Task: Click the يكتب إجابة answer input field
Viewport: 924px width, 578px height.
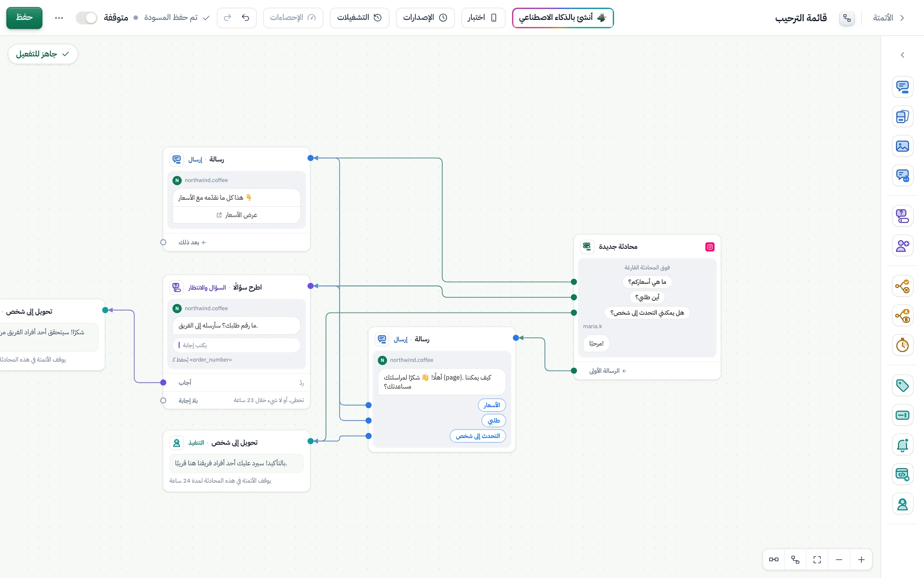Action: pyautogui.click(x=237, y=345)
